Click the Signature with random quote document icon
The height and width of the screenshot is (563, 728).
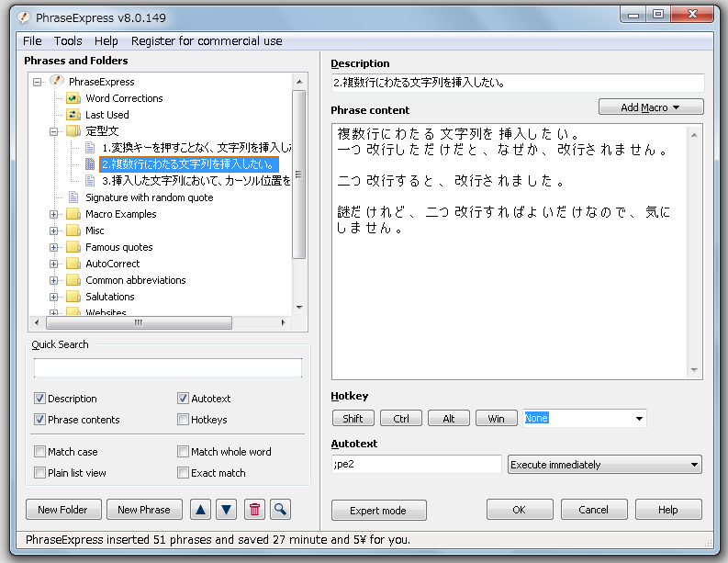point(73,197)
